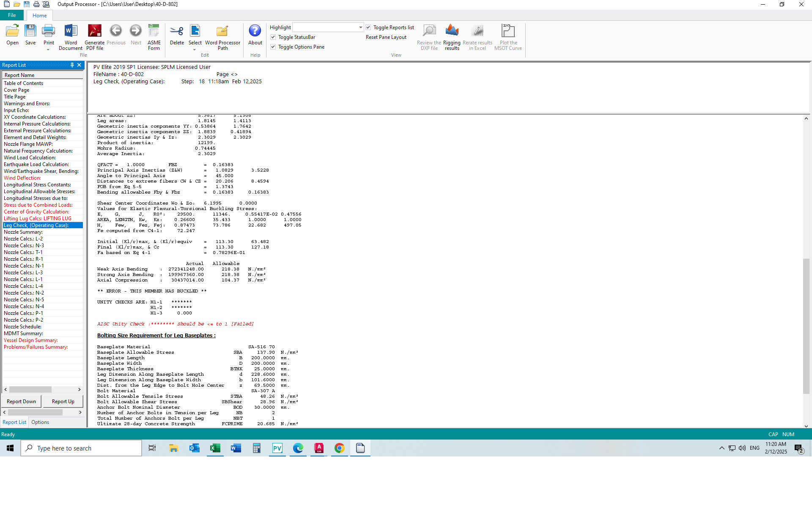Open the Highlight dropdown
Image resolution: width=812 pixels, height=530 pixels.
coord(360,27)
